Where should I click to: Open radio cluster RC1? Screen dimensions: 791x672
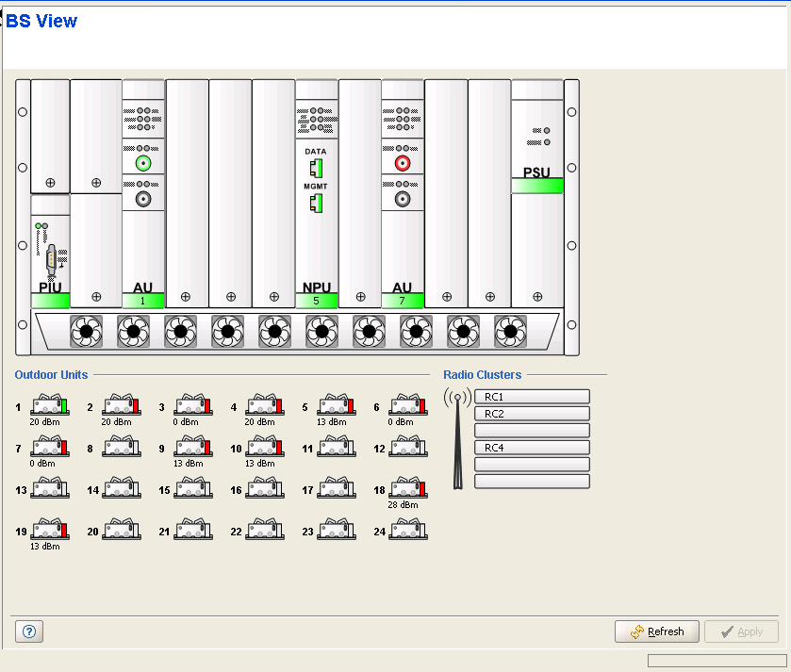pyautogui.click(x=532, y=397)
